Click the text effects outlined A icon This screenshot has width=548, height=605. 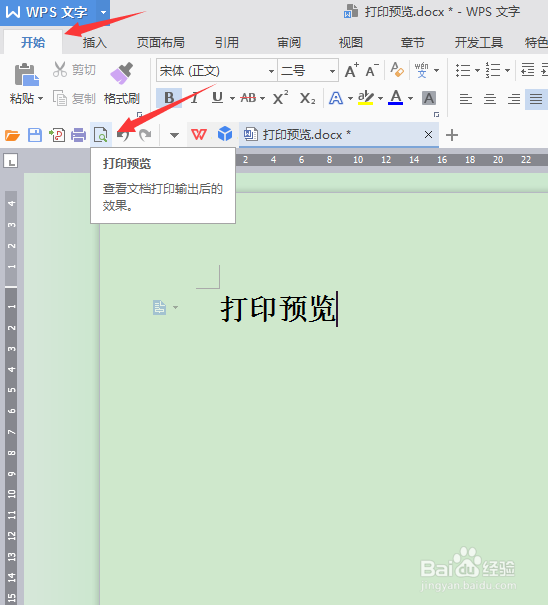(x=336, y=98)
